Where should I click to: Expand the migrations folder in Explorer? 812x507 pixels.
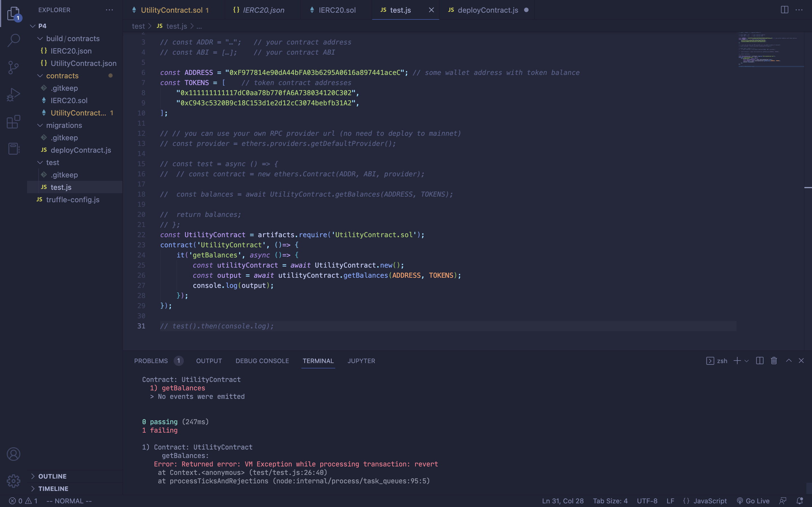[x=64, y=126]
